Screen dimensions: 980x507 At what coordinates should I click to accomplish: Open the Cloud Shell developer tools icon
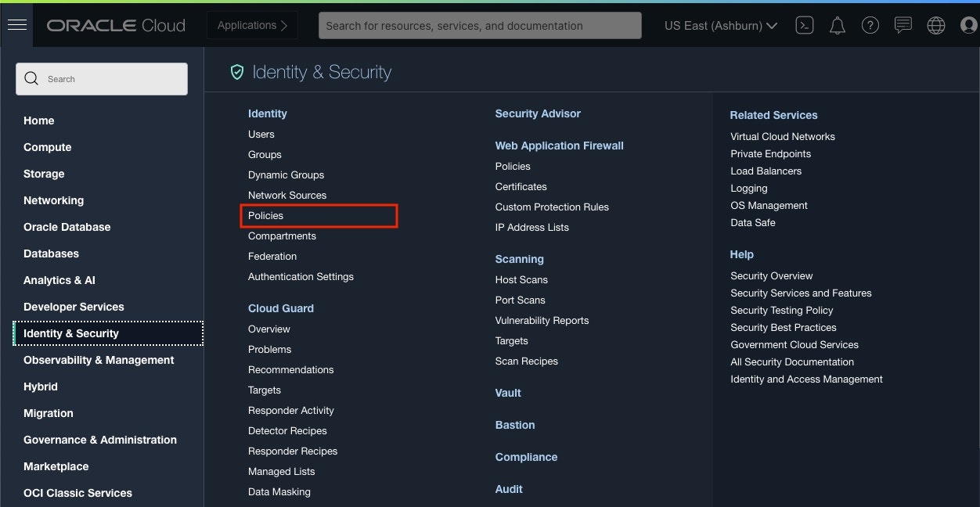click(804, 25)
